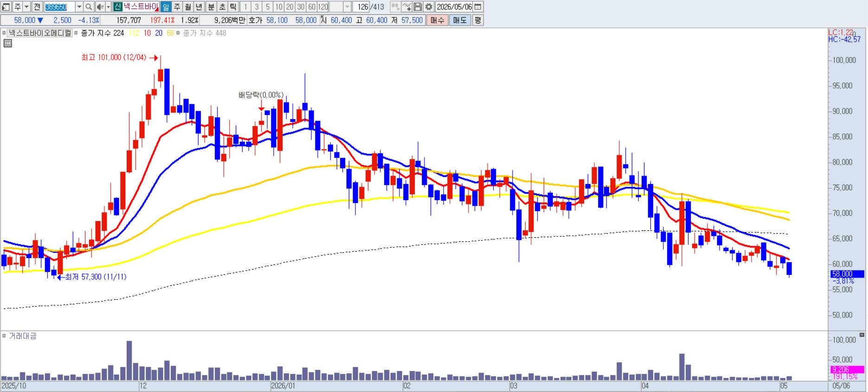Screen dimensions: 868x392
Task: Click the current price 58,000 axis tag
Action: (x=847, y=274)
